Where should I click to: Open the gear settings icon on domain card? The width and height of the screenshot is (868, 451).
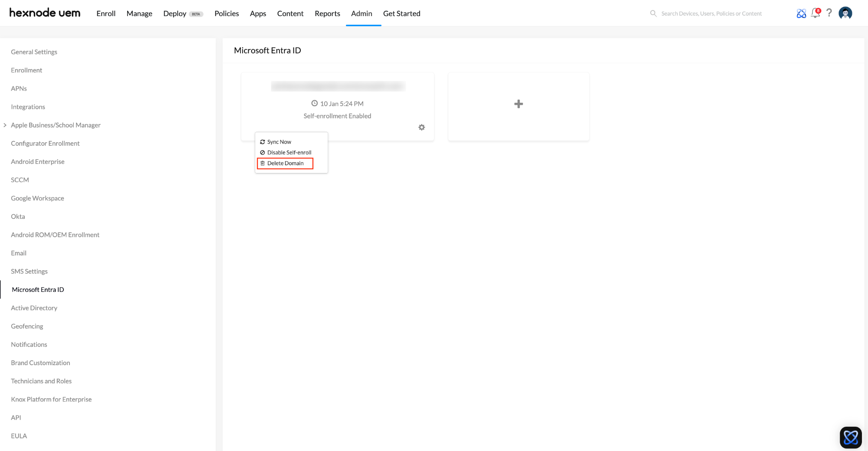pyautogui.click(x=421, y=127)
